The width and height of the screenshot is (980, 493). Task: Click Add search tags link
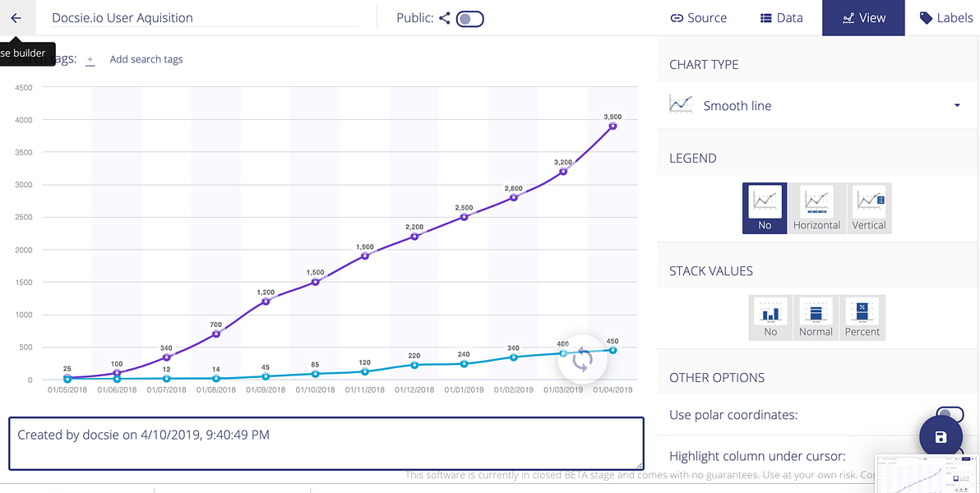[x=146, y=59]
